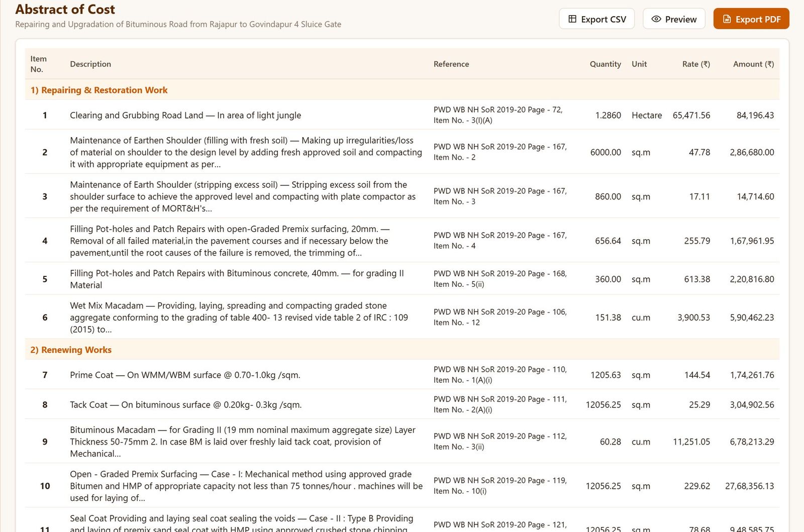Open the Preview view
Viewport: 804px width, 532px height.
coord(674,19)
